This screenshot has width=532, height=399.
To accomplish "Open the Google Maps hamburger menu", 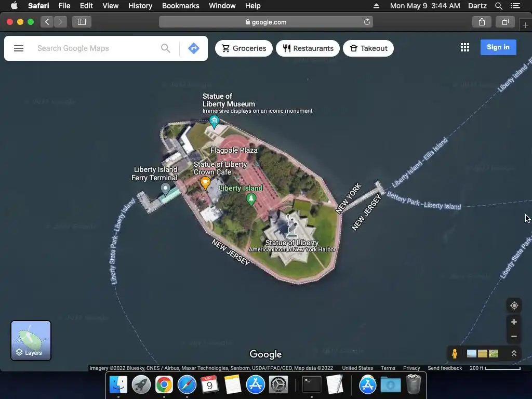I will click(x=19, y=48).
